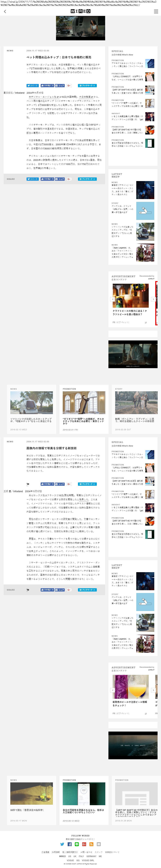
Task: Go back using the header arrow
Action: tap(5, 11)
